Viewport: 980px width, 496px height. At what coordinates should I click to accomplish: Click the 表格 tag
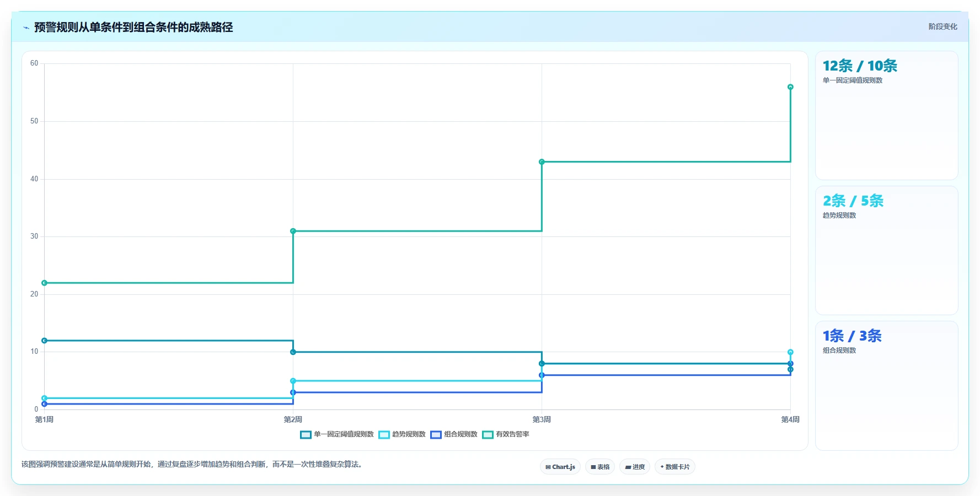pyautogui.click(x=600, y=467)
